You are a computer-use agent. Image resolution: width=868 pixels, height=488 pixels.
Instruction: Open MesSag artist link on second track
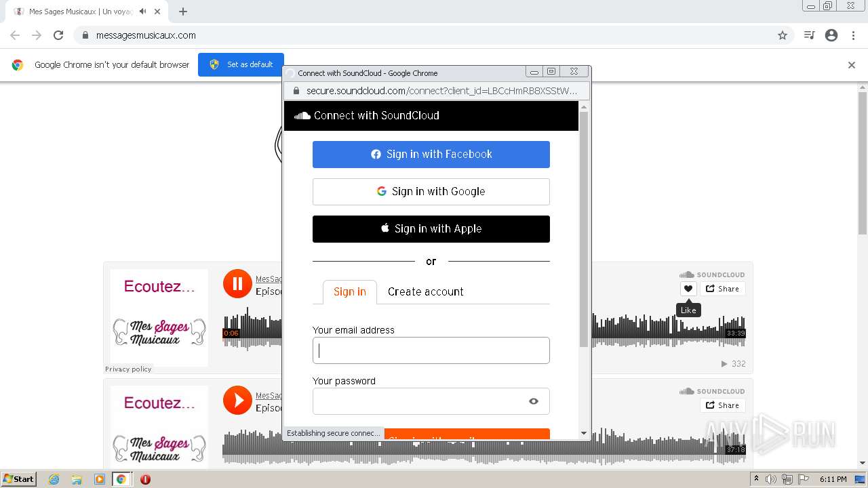[269, 396]
